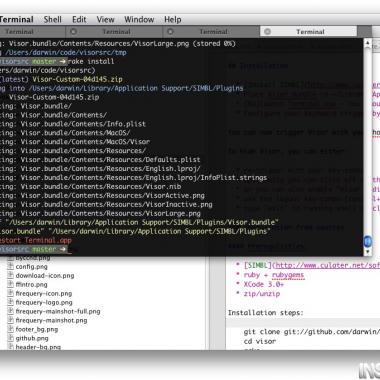Click the 'zip/unzip' list item
The width and height of the screenshot is (380, 380).
tap(262, 294)
